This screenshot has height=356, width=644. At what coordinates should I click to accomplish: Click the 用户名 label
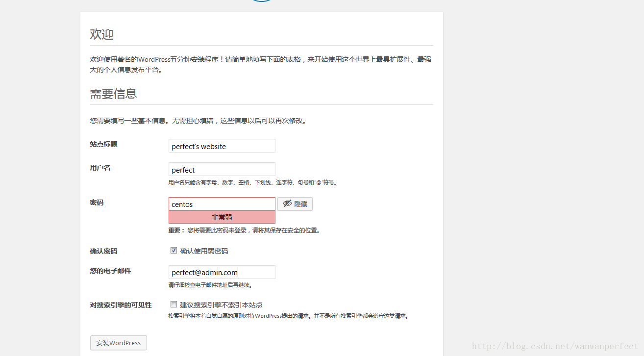point(100,168)
